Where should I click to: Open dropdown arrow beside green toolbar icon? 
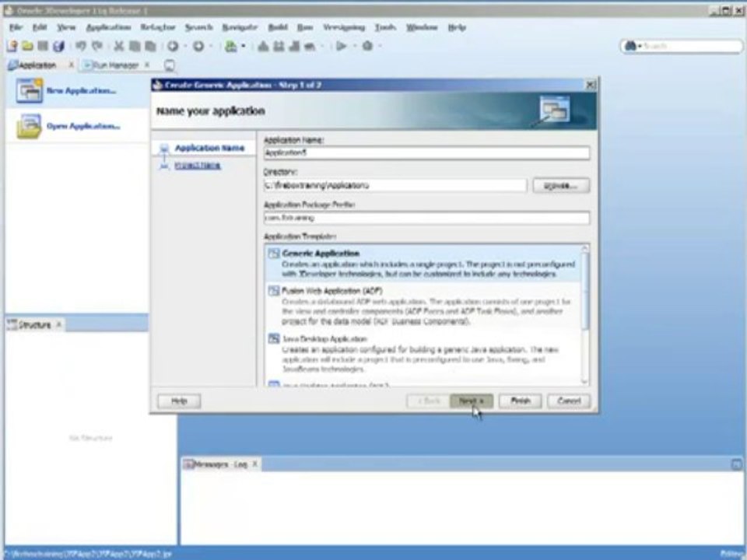243,47
